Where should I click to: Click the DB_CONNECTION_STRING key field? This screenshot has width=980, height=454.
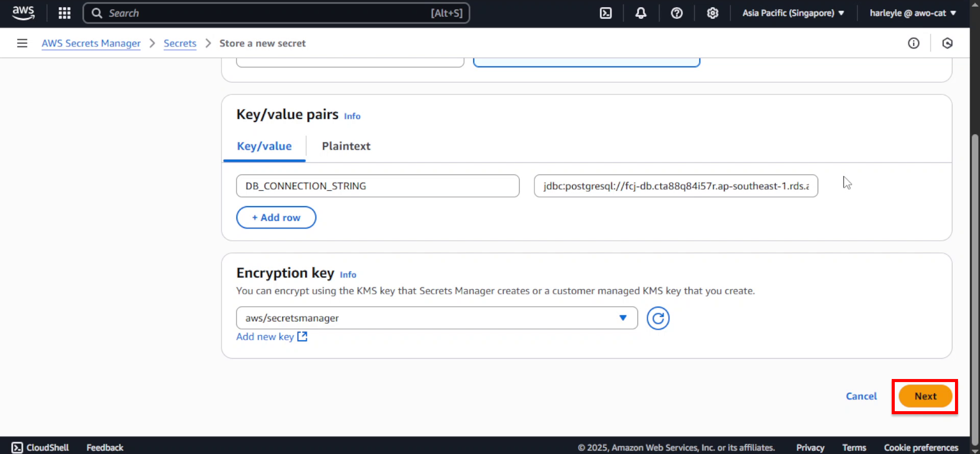[378, 186]
